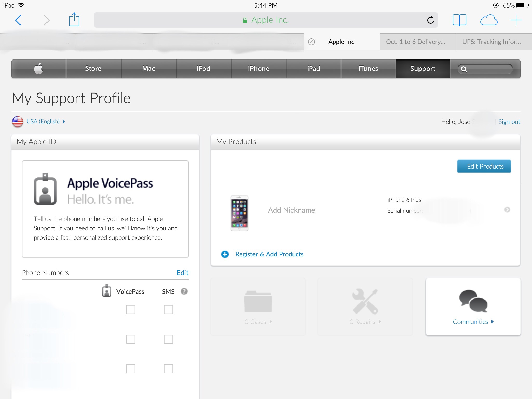The image size is (532, 399).
Task: Tap the Wi-Fi icon in status bar
Action: [21, 5]
